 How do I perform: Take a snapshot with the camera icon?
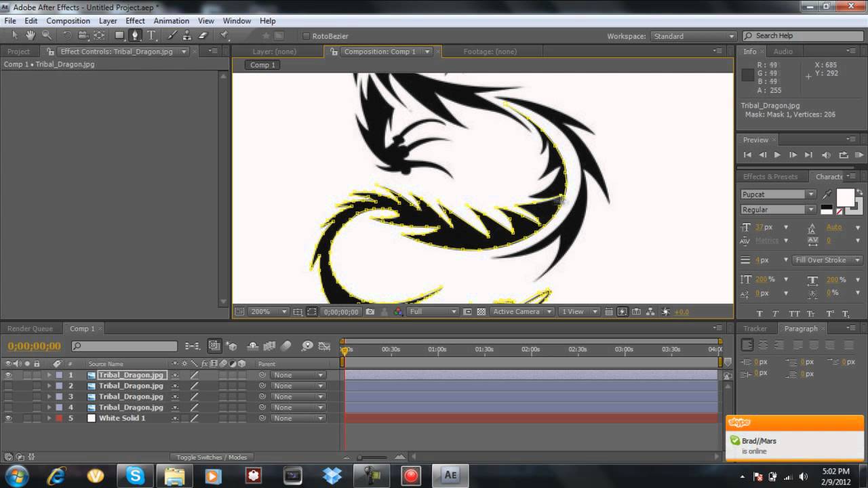(x=370, y=312)
